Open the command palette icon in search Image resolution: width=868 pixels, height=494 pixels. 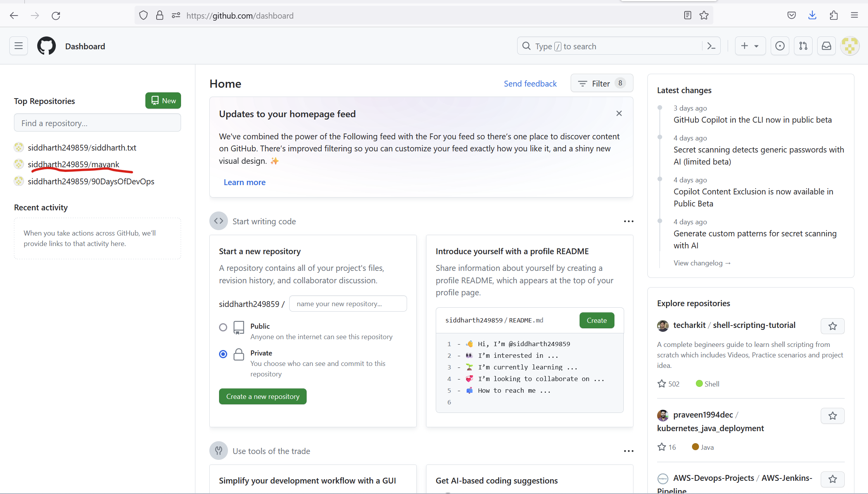(x=711, y=46)
